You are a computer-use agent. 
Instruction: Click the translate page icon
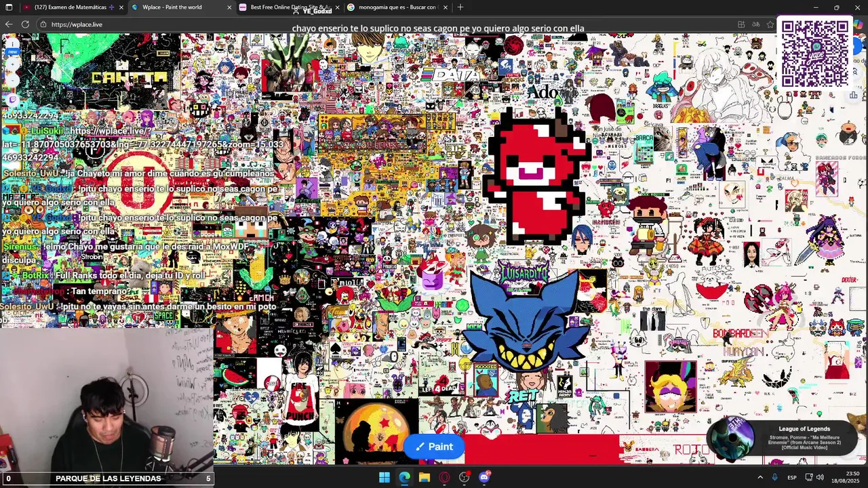point(756,24)
